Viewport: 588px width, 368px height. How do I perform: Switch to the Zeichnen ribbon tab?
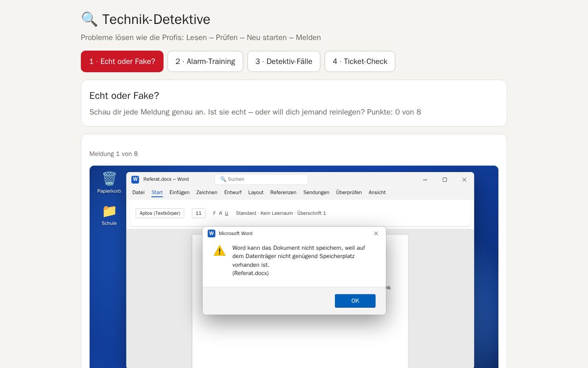click(207, 192)
